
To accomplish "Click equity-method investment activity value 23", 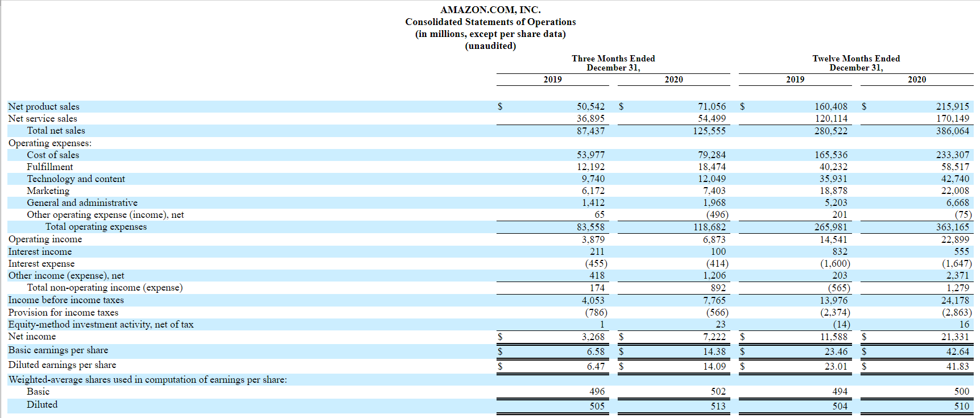I will (x=721, y=324).
